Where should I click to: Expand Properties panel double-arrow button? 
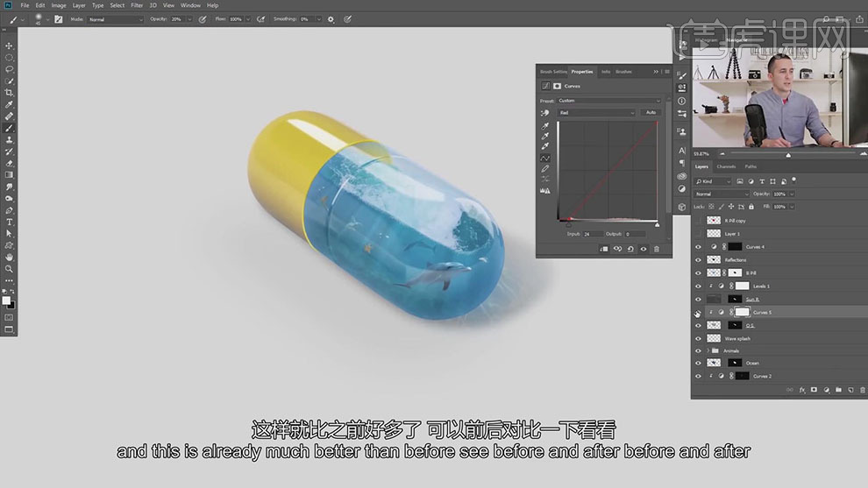coord(656,72)
